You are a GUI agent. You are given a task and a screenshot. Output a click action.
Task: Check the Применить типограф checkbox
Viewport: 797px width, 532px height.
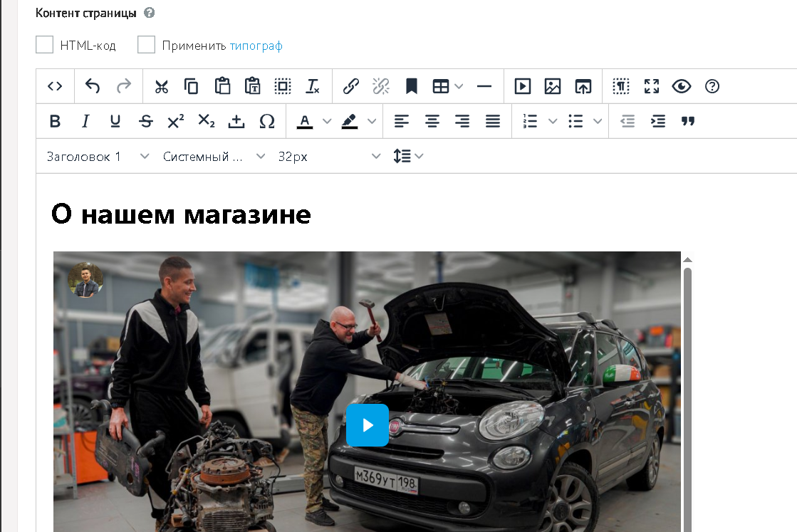tap(146, 46)
